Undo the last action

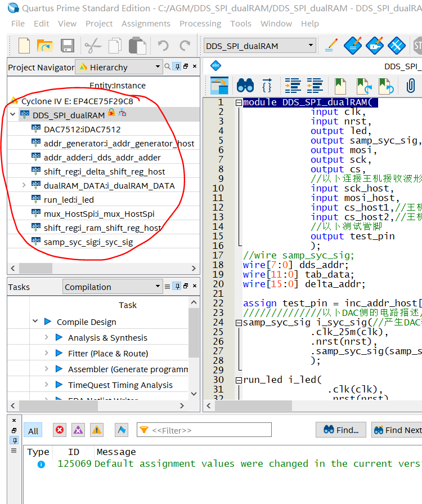click(x=163, y=46)
